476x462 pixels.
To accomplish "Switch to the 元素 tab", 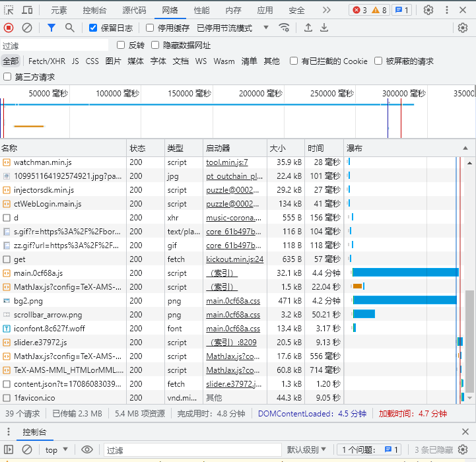I will pos(59,11).
